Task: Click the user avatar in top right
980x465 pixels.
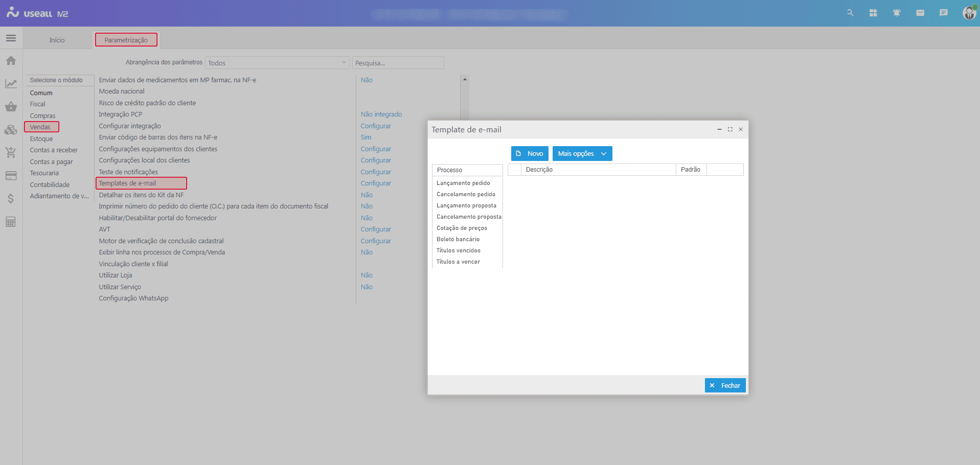Action: tap(969, 13)
